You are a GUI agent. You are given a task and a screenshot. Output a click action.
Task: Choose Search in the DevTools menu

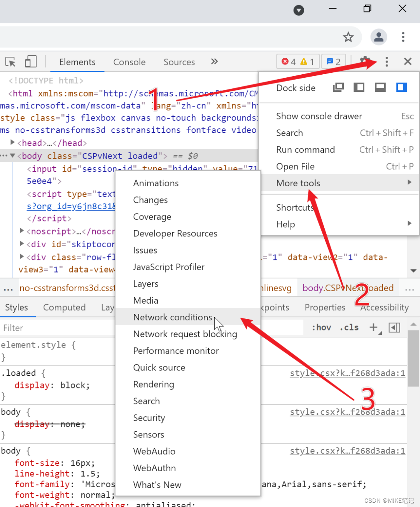[x=339, y=133]
